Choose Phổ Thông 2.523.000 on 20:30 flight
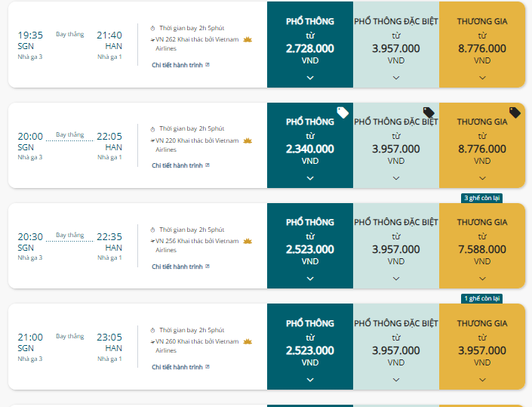 310,245
